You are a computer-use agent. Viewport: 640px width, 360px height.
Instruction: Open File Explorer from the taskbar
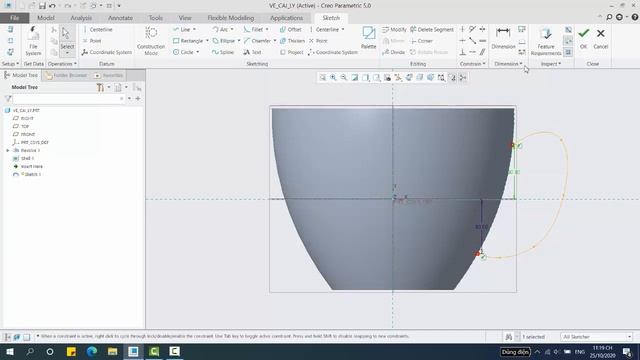[x=112, y=351]
